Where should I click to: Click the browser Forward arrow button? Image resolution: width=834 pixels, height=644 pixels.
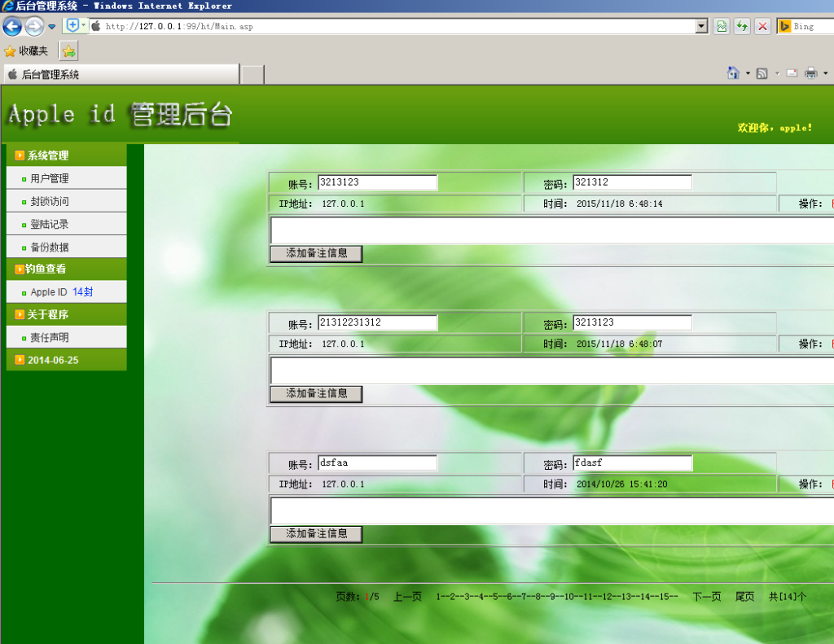(x=34, y=26)
